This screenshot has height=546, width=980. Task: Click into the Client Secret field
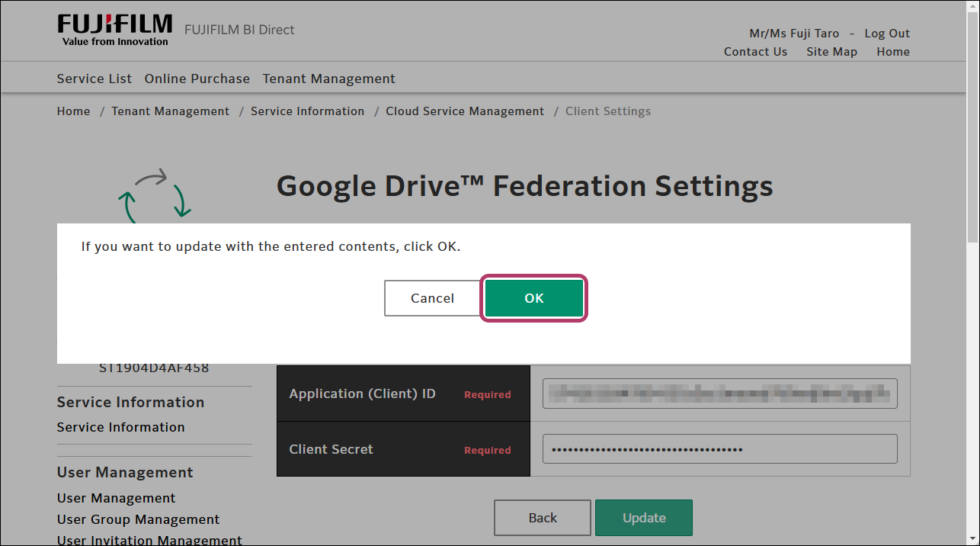[x=719, y=449]
